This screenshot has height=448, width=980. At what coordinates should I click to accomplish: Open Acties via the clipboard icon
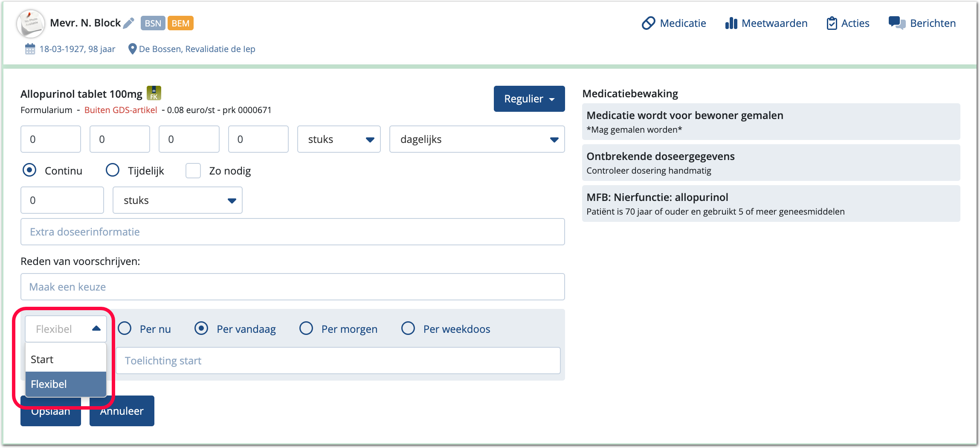[832, 23]
